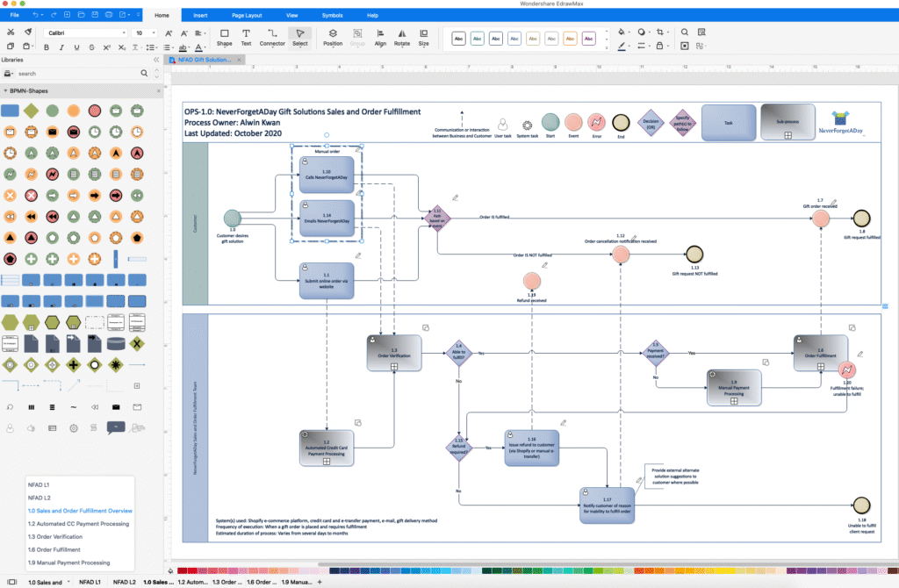Click the Redo arrow in title toolbar

[x=54, y=15]
